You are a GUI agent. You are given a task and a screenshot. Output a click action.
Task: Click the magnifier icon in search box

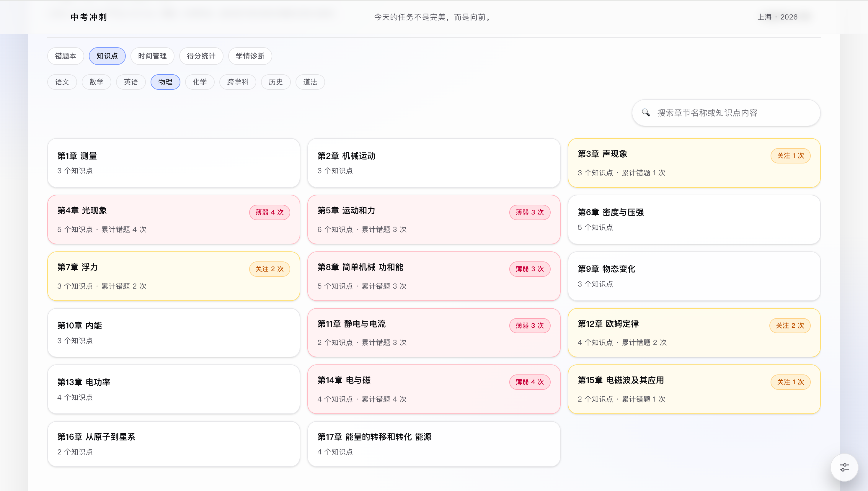pyautogui.click(x=646, y=113)
